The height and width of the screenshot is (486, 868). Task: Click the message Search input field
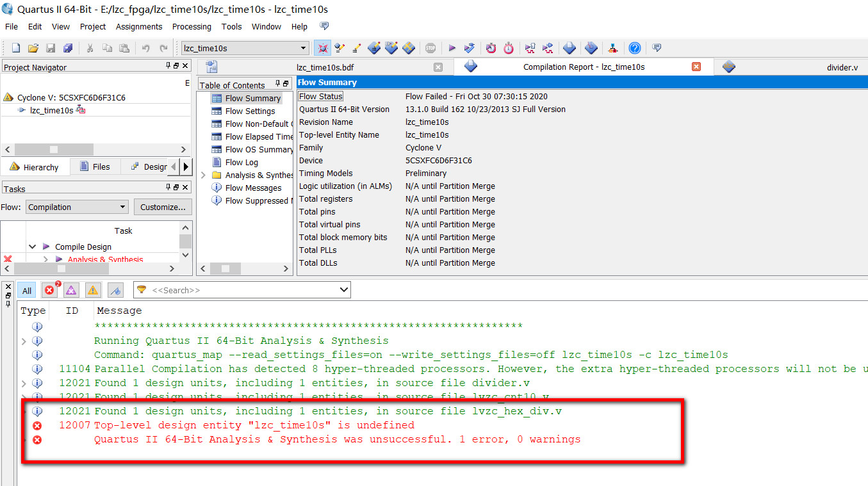[243, 290]
